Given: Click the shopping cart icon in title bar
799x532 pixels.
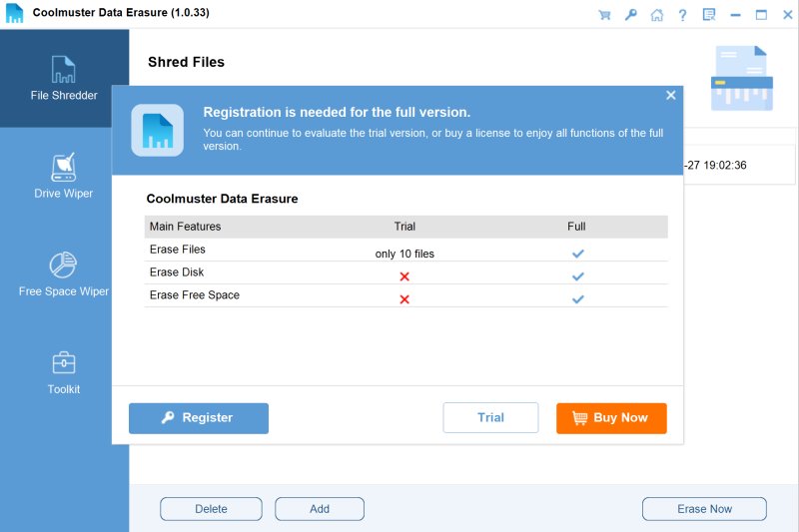Looking at the screenshot, I should pos(604,15).
